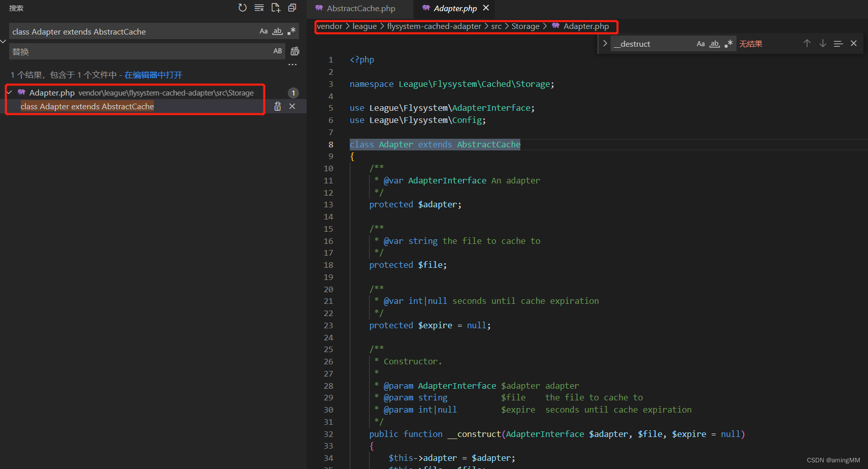This screenshot has height=469, width=868.
Task: Click Storage breadcrumb segment
Action: point(525,26)
